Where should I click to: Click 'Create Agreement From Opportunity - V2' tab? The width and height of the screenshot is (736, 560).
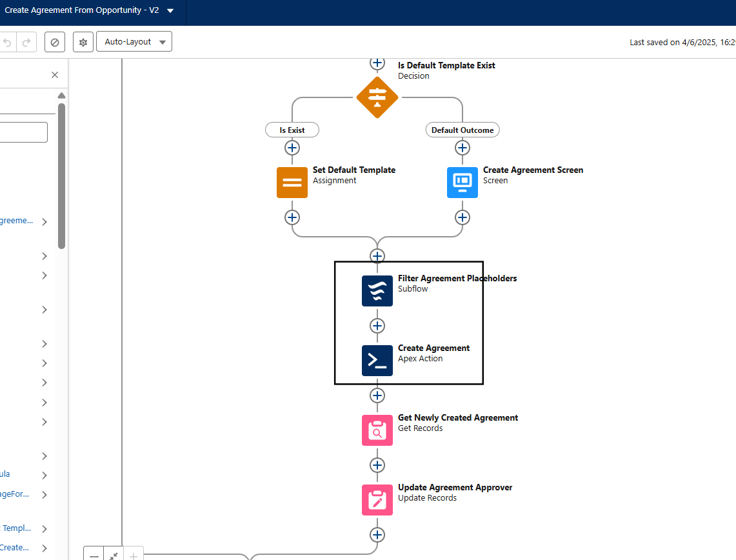pos(82,10)
